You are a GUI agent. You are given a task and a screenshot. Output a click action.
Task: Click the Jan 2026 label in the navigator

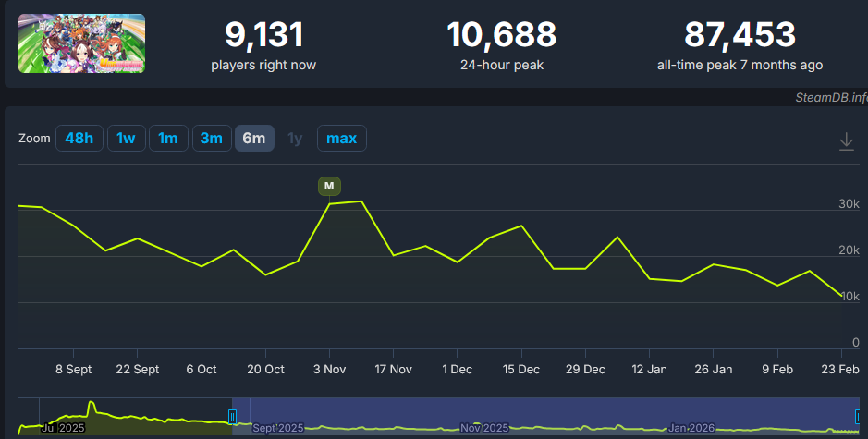[691, 428]
